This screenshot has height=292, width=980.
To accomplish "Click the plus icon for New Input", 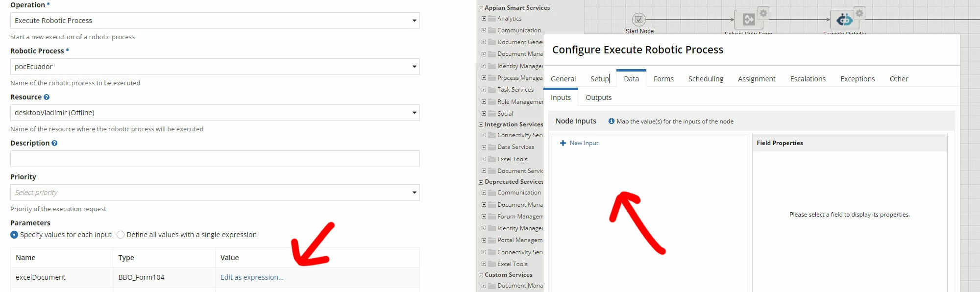I will tap(563, 143).
